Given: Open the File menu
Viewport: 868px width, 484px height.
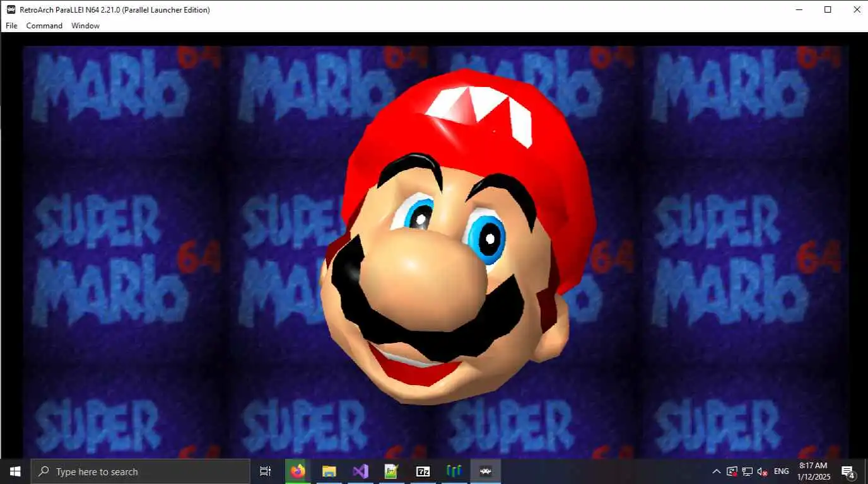Looking at the screenshot, I should click(x=11, y=26).
